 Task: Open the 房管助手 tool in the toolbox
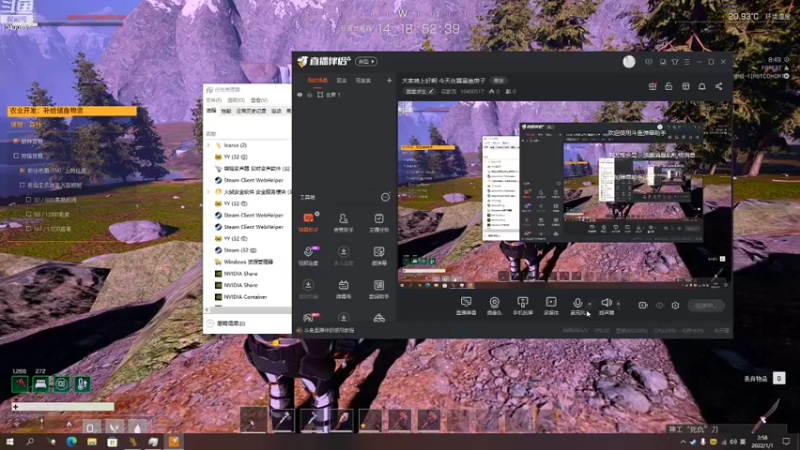(x=343, y=222)
